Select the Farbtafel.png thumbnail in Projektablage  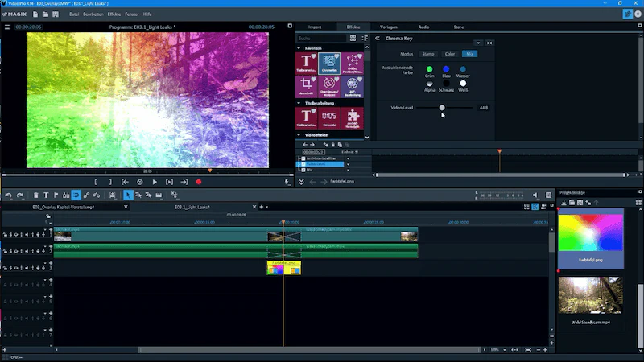pos(591,232)
